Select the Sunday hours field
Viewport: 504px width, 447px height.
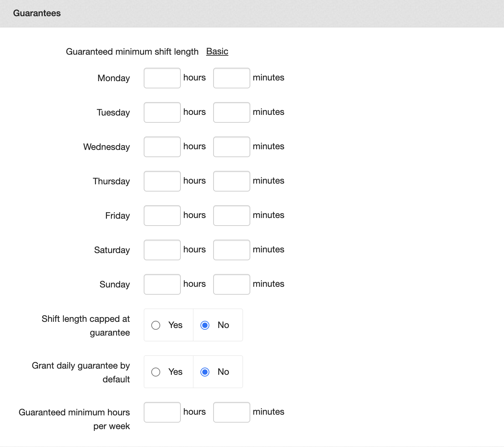click(x=162, y=284)
